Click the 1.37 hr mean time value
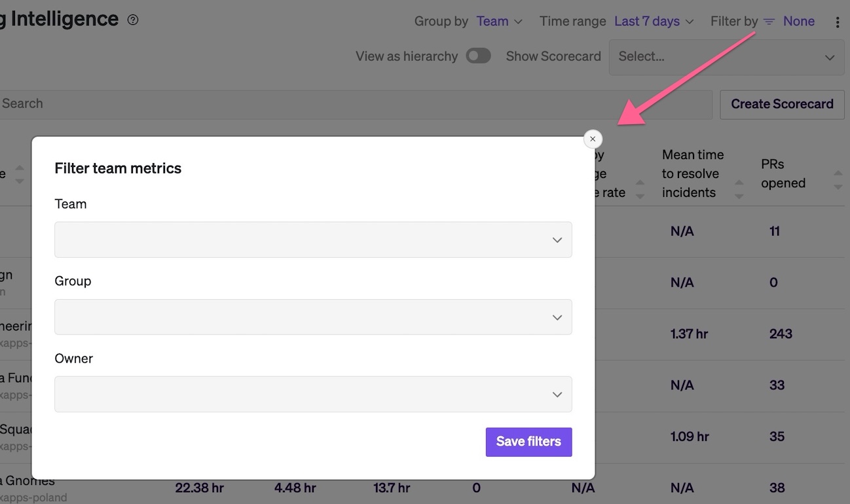 point(689,334)
